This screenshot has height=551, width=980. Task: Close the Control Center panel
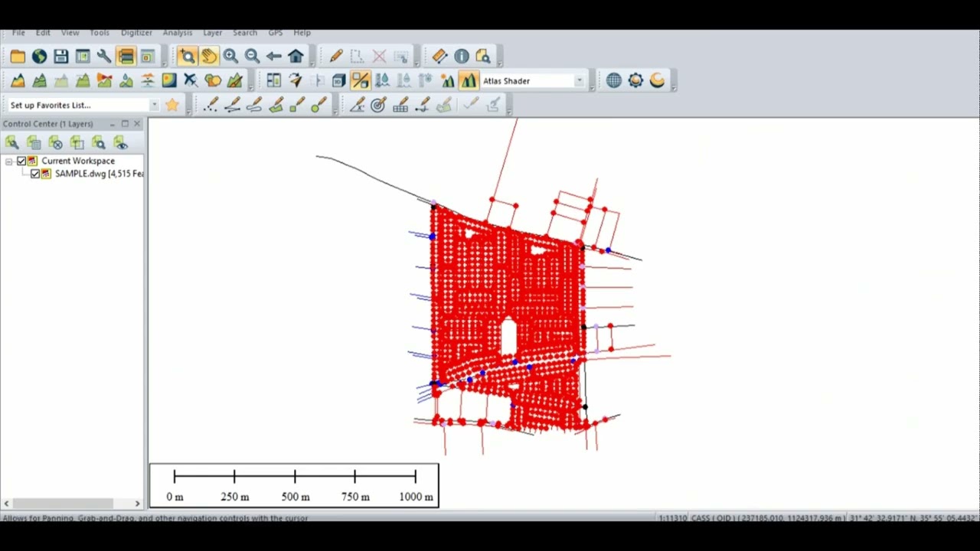137,123
